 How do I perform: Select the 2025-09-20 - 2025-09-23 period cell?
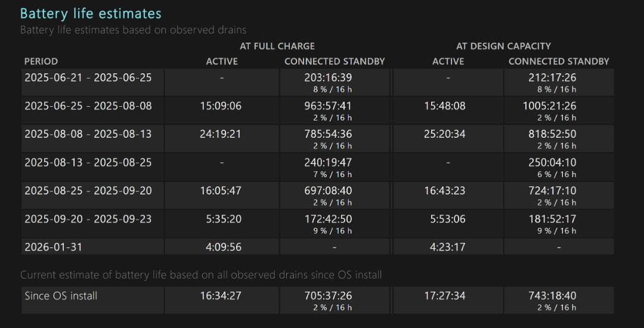[x=88, y=219]
